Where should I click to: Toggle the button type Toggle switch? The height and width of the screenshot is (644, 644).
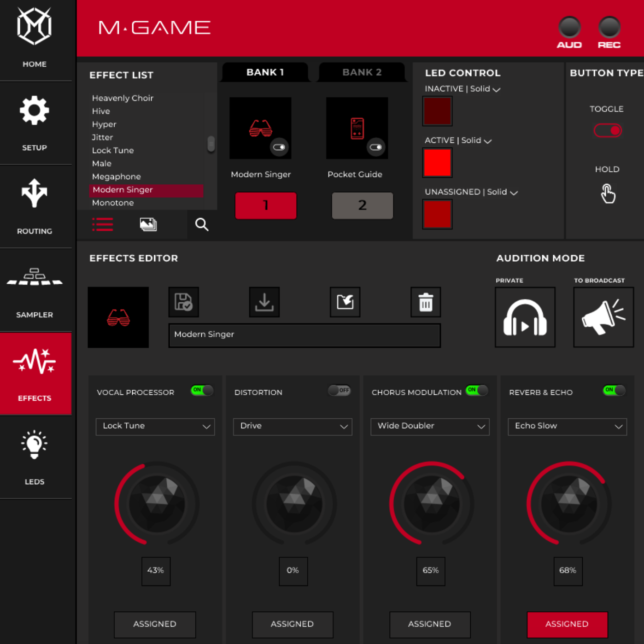coord(608,131)
